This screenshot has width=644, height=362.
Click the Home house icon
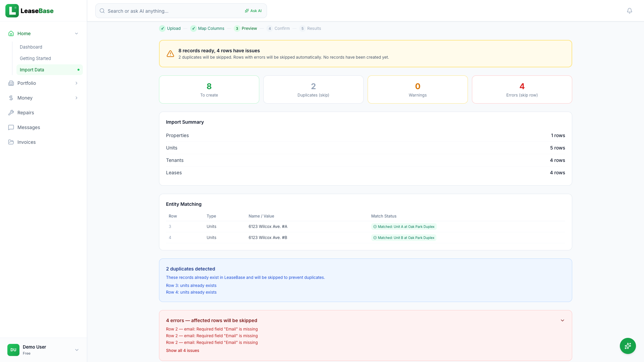coord(11,34)
